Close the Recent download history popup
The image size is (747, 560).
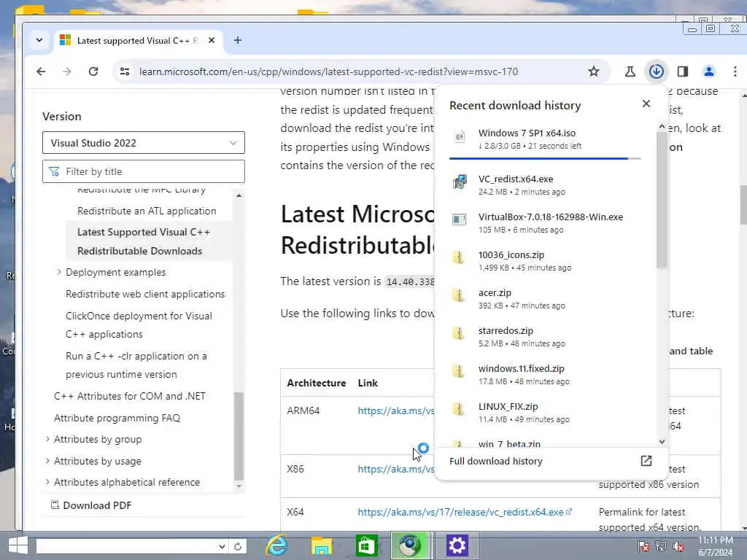click(646, 104)
